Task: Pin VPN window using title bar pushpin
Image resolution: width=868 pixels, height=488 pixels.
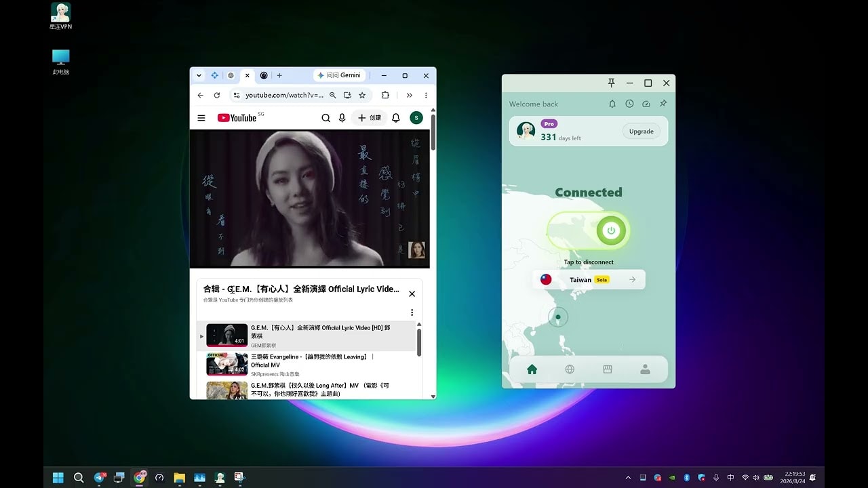Action: 611,83
